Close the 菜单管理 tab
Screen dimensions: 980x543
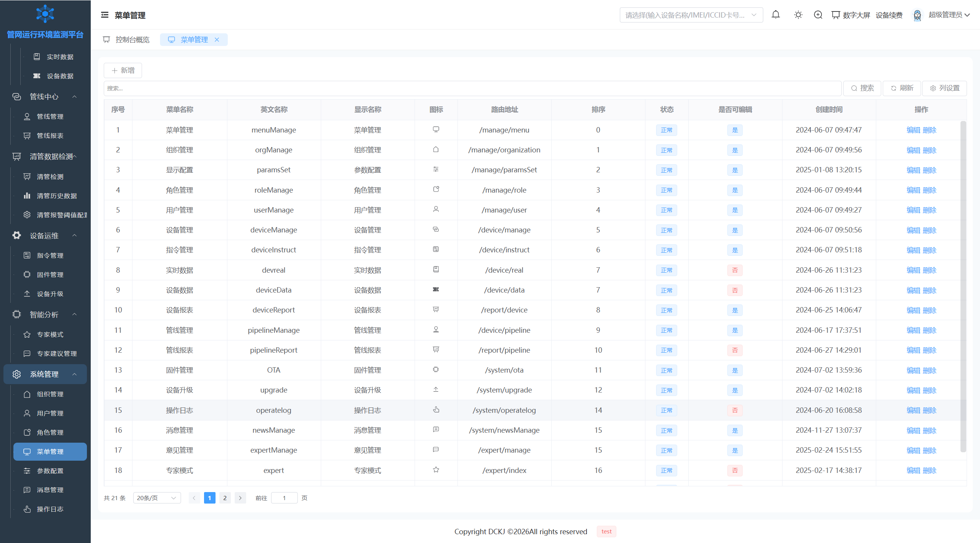(217, 39)
